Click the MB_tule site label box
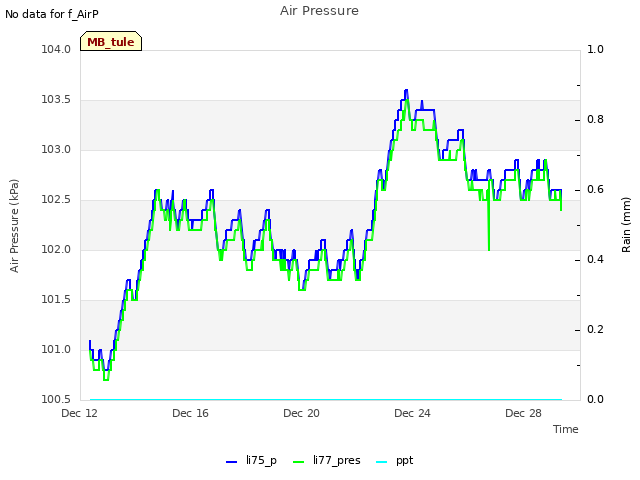Image resolution: width=640 pixels, height=480 pixels. coord(111,41)
